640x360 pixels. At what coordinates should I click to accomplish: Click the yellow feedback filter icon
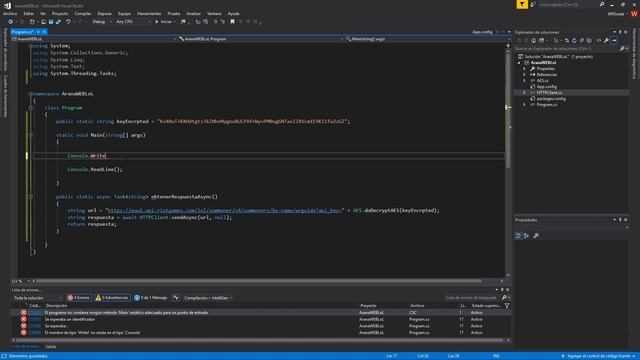coord(522,4)
